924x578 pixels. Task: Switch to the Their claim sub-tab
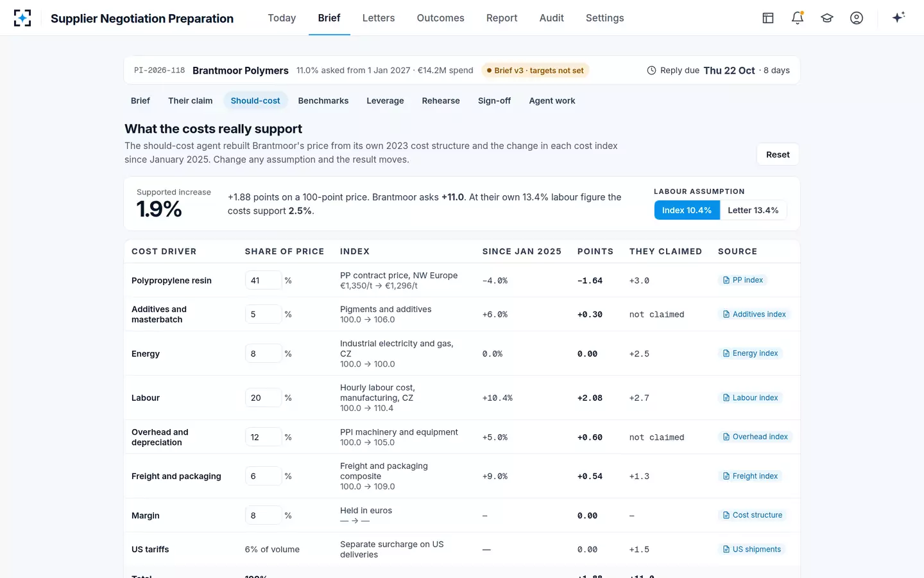[x=191, y=101]
